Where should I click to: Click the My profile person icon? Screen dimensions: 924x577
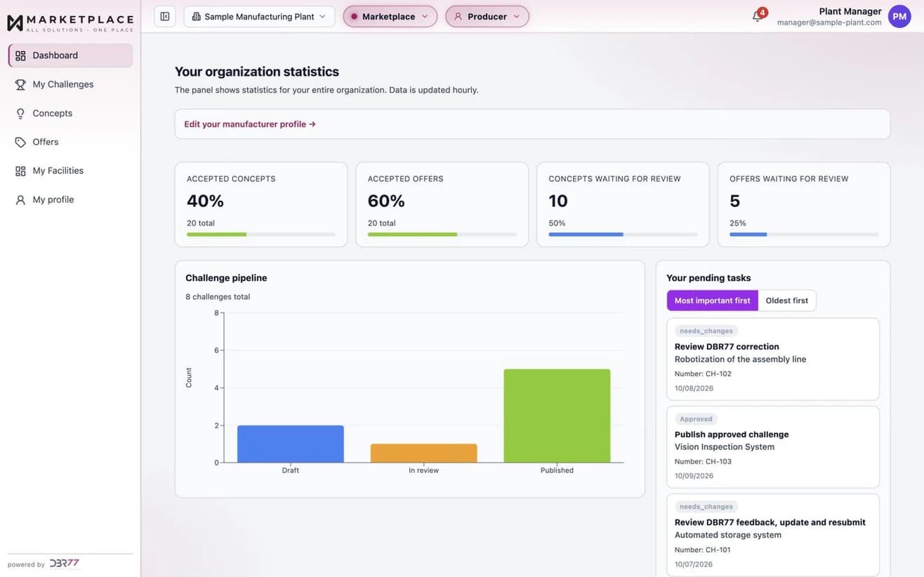(x=20, y=199)
